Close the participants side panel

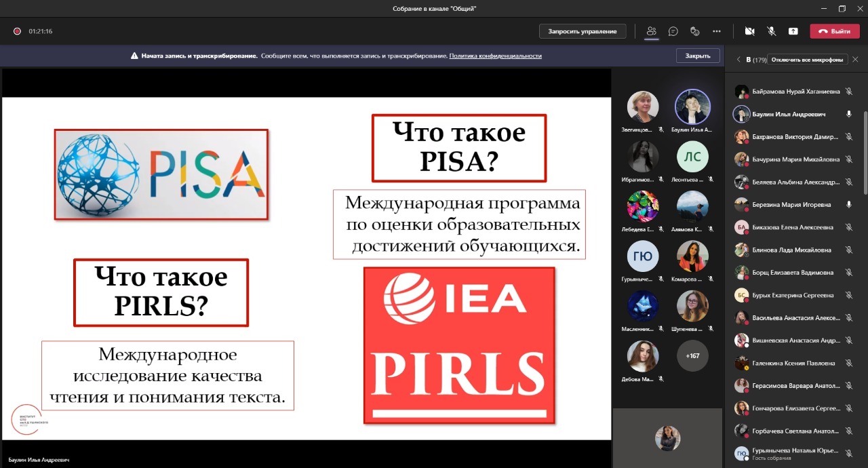tap(855, 60)
